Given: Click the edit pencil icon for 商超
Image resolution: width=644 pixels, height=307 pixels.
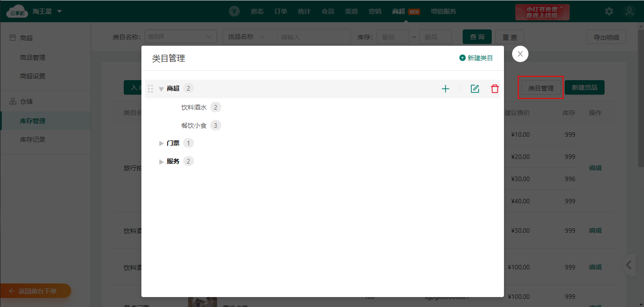Looking at the screenshot, I should [475, 89].
